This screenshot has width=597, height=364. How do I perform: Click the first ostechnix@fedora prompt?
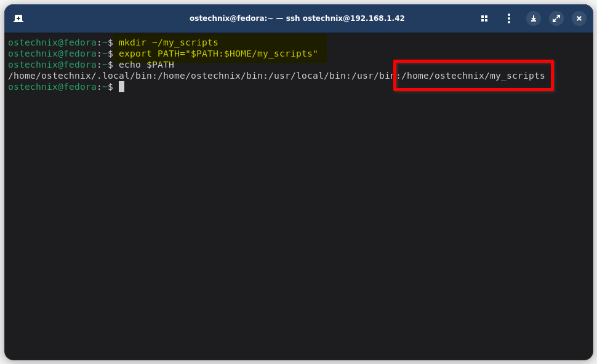[x=52, y=43]
